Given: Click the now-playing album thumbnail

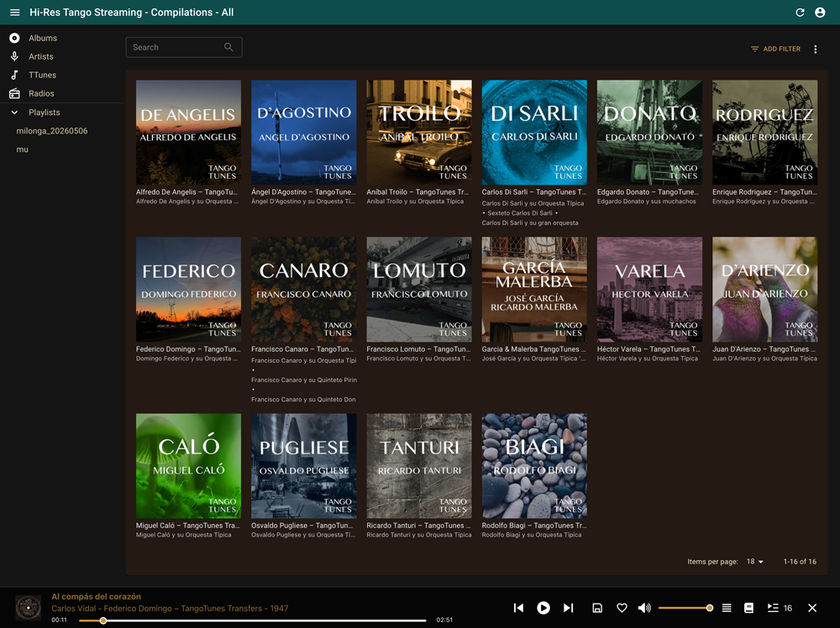Looking at the screenshot, I should (x=28, y=608).
